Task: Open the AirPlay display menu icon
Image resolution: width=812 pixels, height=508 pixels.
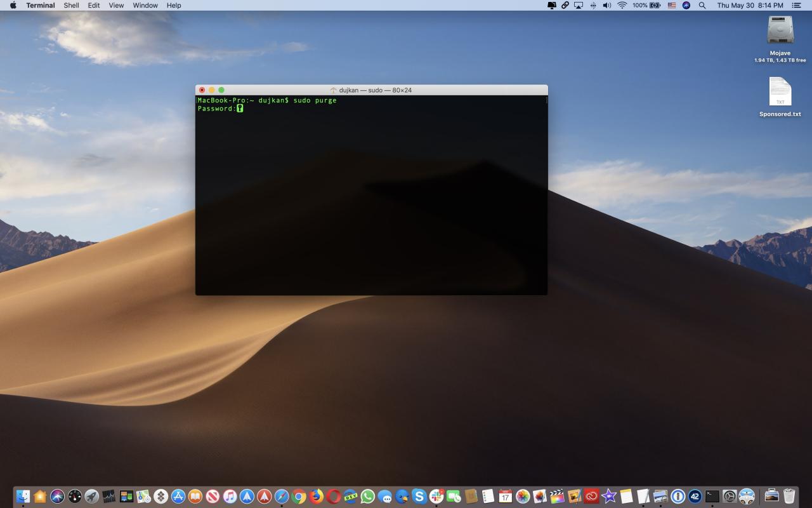Action: pos(579,5)
